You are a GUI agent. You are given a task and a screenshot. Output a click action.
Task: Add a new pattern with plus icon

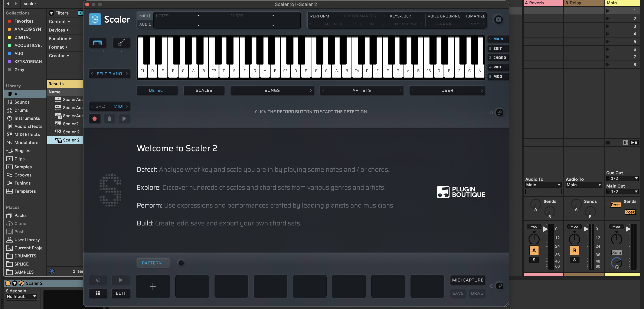click(181, 263)
